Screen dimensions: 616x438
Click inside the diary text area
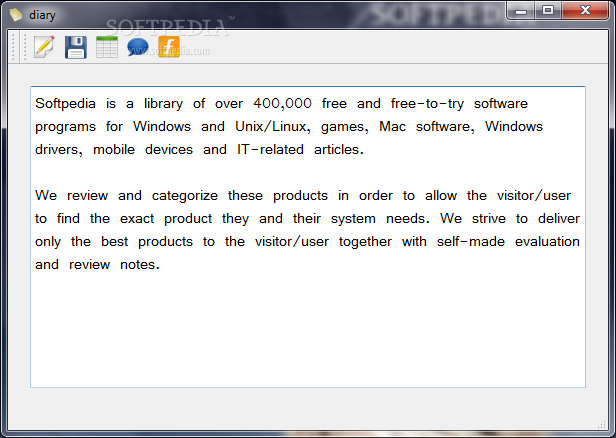tap(308, 236)
